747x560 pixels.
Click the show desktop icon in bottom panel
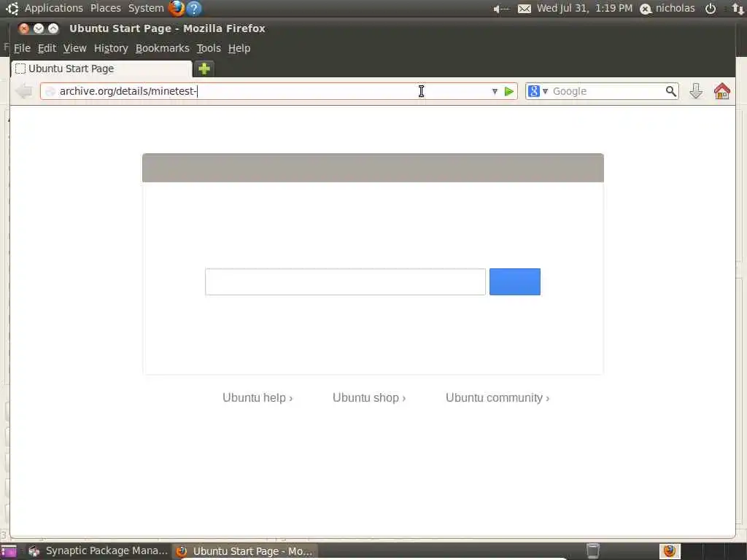9,551
